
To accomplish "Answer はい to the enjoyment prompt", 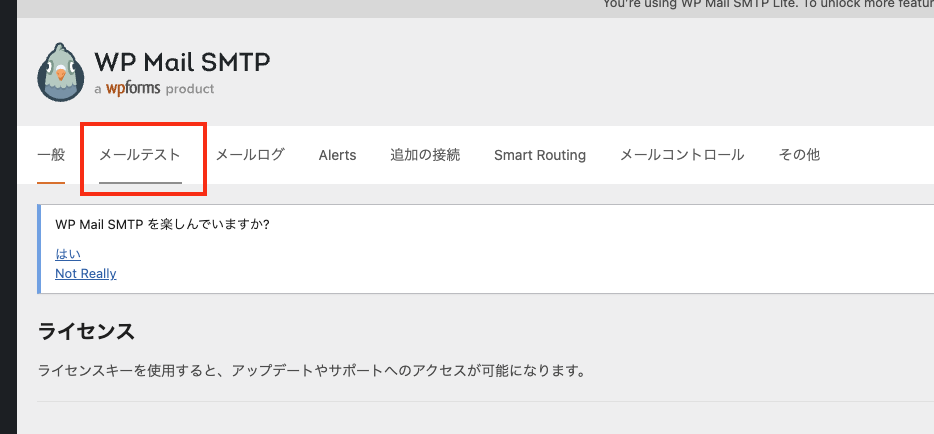I will (x=68, y=254).
